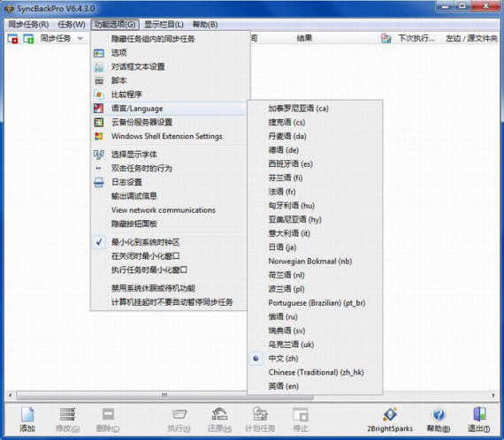This screenshot has width=504, height=440.
Task: Click the 帮助 help question mark icon
Action: [x=439, y=414]
